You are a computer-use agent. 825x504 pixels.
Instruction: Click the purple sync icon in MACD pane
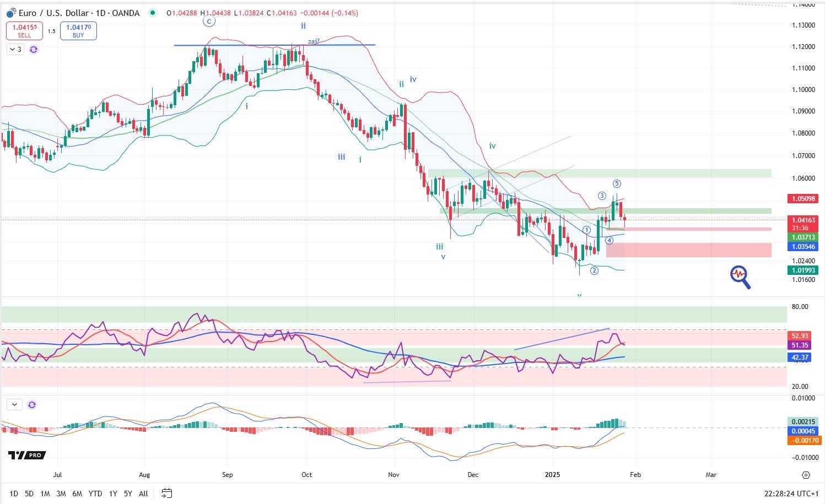[x=32, y=405]
